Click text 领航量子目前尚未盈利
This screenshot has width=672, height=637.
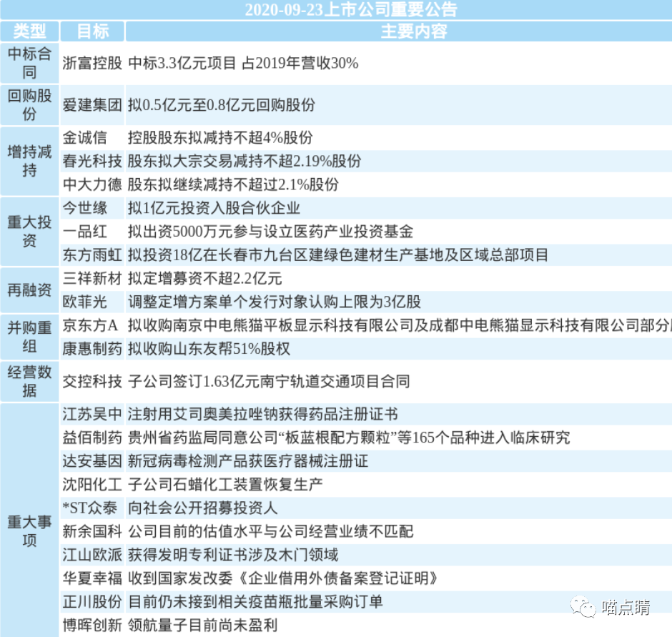click(x=203, y=626)
